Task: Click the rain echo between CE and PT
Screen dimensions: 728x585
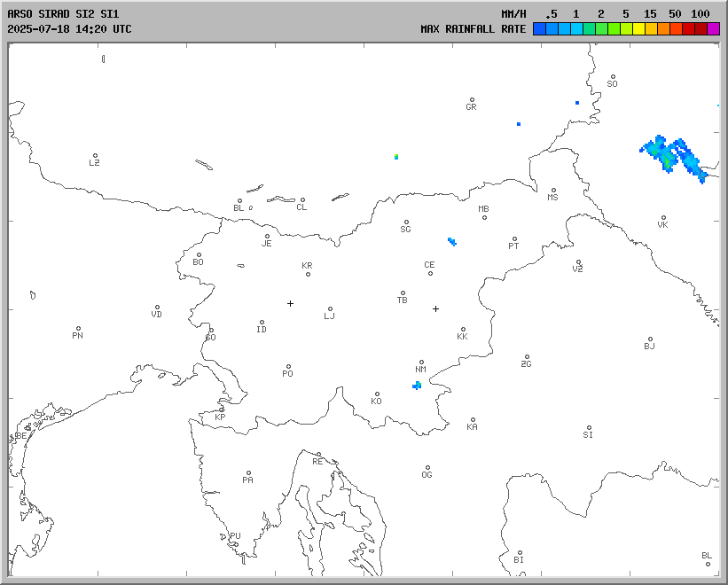Action: 452,241
